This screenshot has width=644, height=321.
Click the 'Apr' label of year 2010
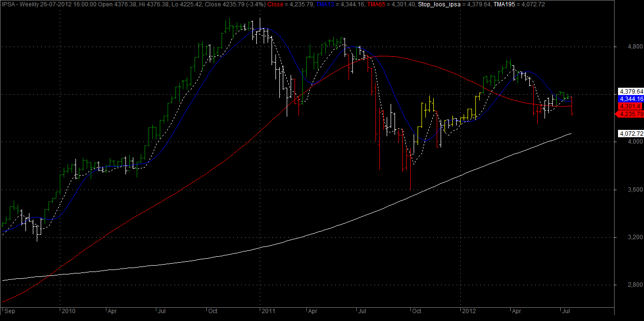pos(112,311)
